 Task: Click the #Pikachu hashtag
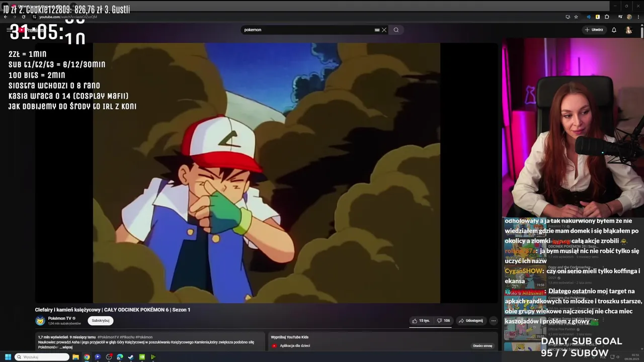tap(127, 337)
